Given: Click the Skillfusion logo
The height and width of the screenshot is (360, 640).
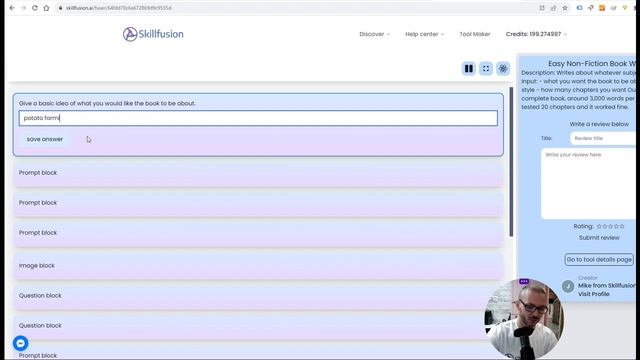Looking at the screenshot, I should pos(153,34).
